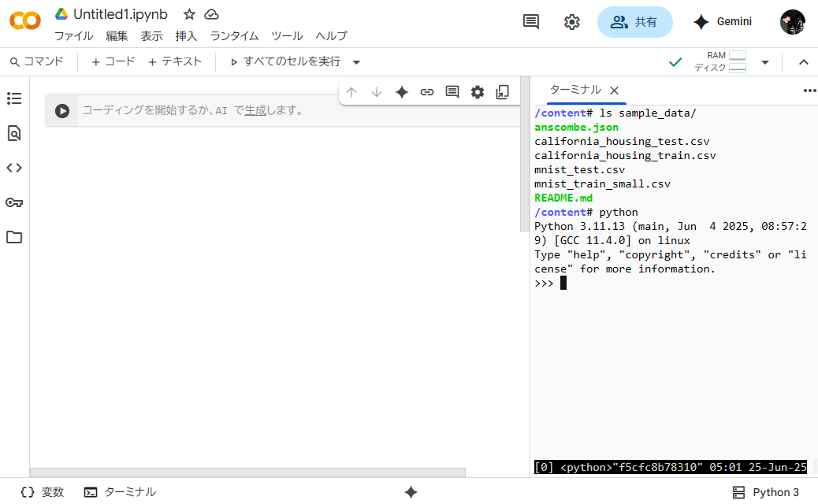This screenshot has width=818, height=504.
Task: Collapse the header with chevron up
Action: coord(804,62)
